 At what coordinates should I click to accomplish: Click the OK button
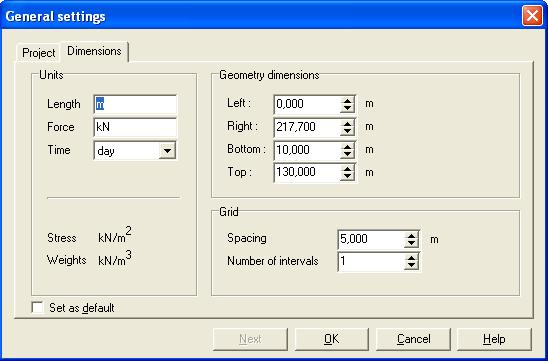pos(331,339)
